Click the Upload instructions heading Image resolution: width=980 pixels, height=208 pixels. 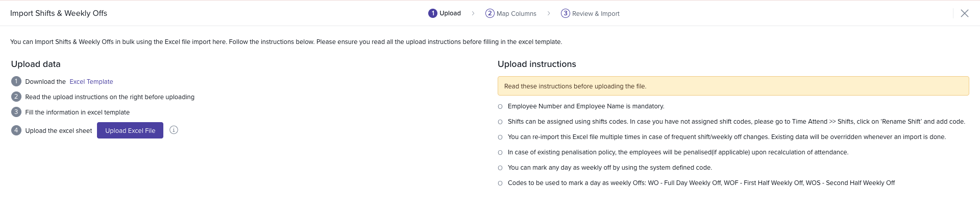click(x=536, y=64)
